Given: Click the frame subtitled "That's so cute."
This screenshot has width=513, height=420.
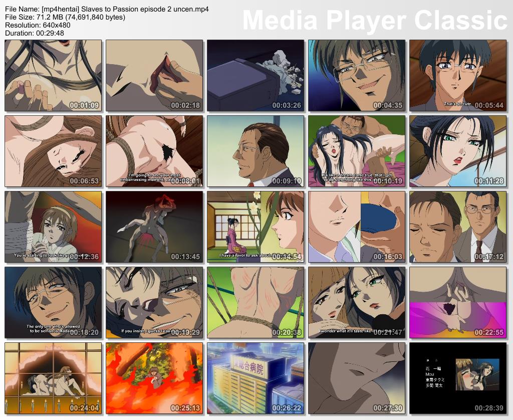Looking at the screenshot, I should (x=458, y=76).
